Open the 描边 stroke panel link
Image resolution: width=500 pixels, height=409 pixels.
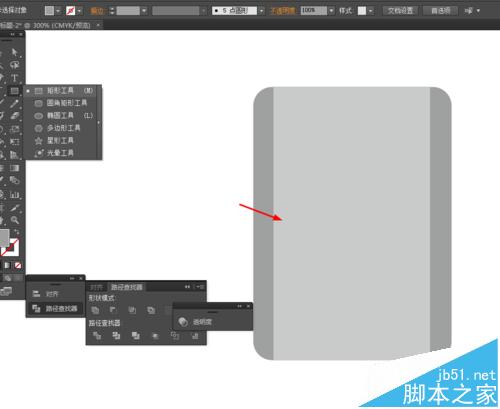[x=97, y=11]
